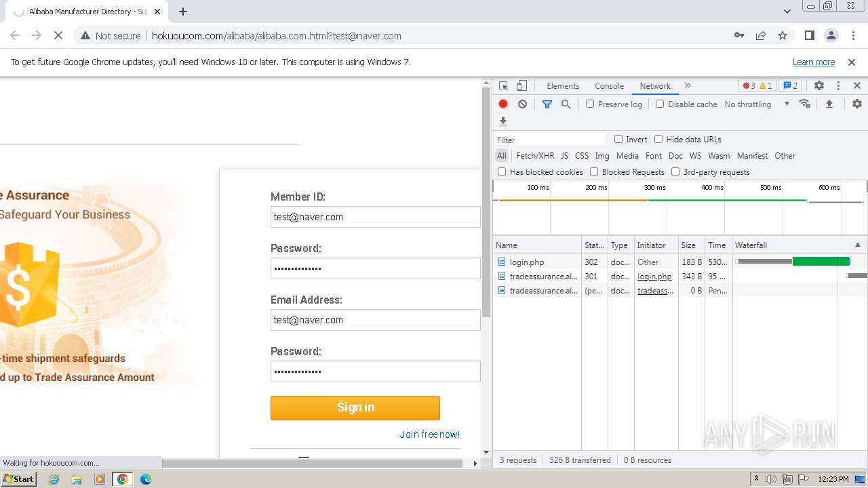The width and height of the screenshot is (868, 488).
Task: Expand more DevTools tabs chevron
Action: [688, 86]
